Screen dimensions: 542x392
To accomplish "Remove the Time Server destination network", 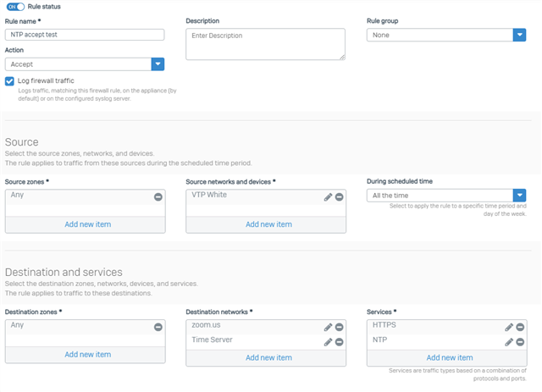I will [340, 342].
